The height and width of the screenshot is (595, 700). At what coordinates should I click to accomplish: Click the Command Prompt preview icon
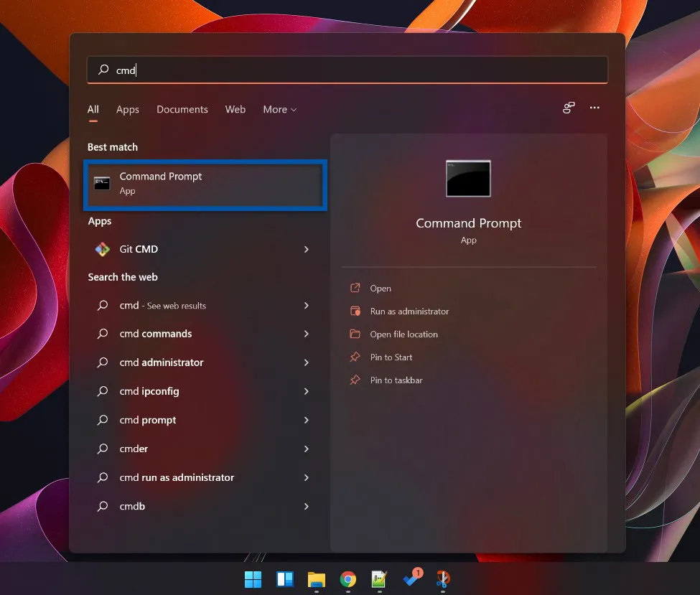pos(468,178)
